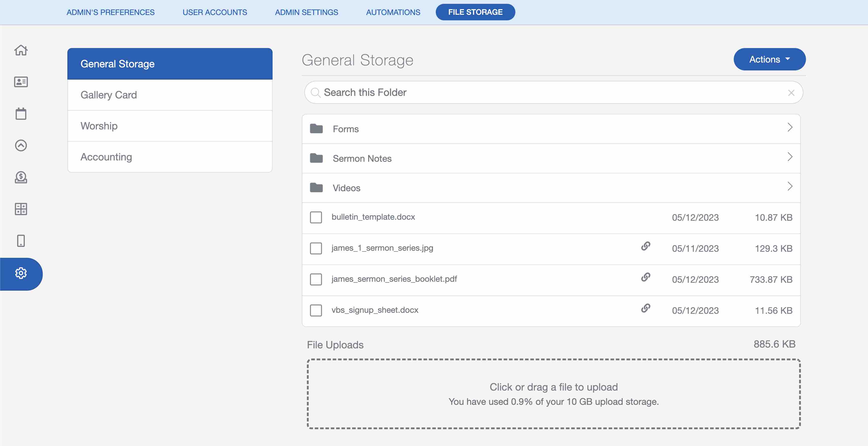The width and height of the screenshot is (868, 446).
Task: Open the Calendar icon in sidebar
Action: coord(21,114)
